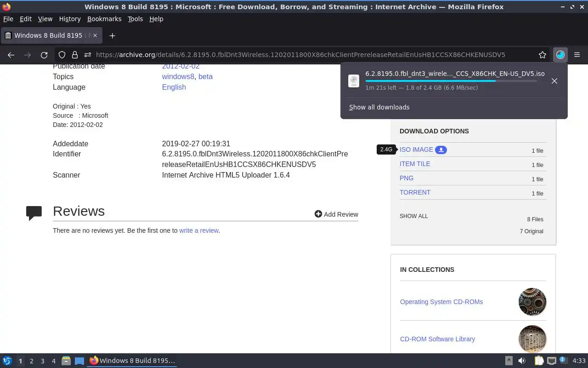Open CD-ROM Software Library collection thumbnail
This screenshot has width=588, height=368.
coord(532,339)
